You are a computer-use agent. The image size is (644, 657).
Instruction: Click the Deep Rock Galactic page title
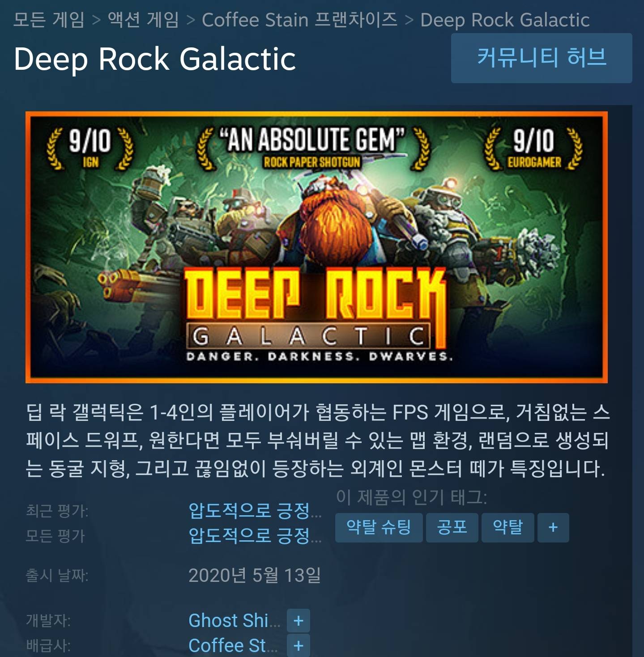pos(155,59)
